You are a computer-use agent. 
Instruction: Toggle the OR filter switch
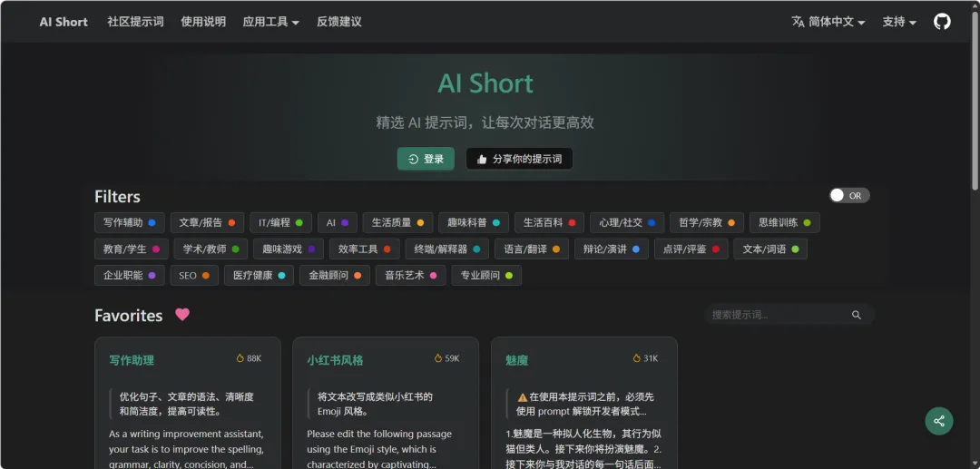(849, 195)
